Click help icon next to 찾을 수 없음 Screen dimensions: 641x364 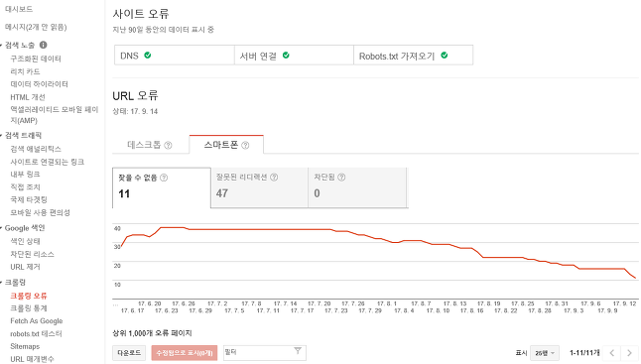coord(164,178)
